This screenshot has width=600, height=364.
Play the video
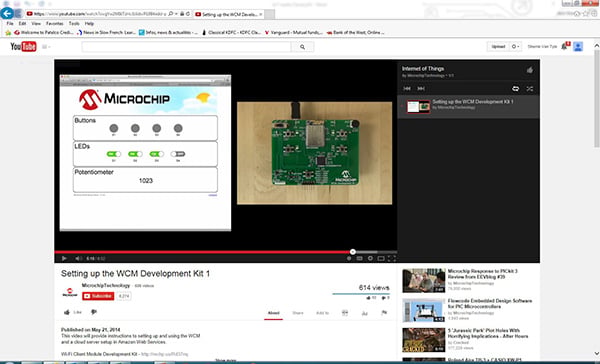click(x=64, y=258)
